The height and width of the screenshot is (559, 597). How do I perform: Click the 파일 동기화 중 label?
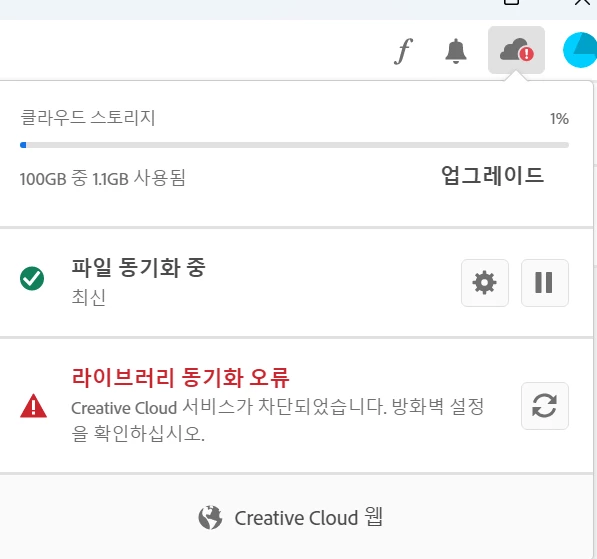coord(139,267)
